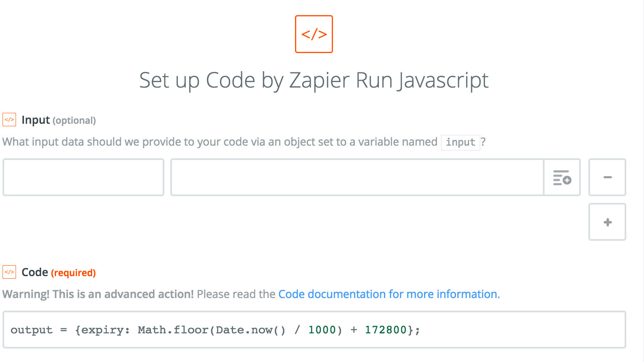Click the number 172800 in the code
644x362 pixels.
[x=386, y=330]
